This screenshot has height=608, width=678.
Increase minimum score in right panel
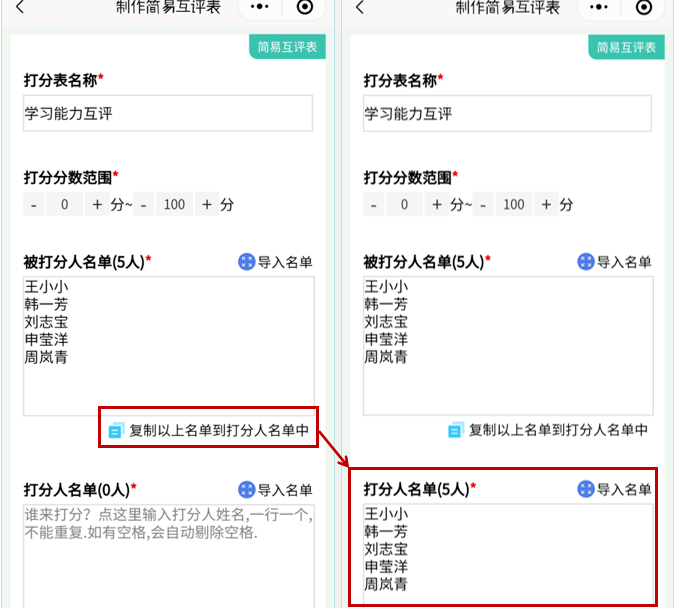pyautogui.click(x=437, y=204)
